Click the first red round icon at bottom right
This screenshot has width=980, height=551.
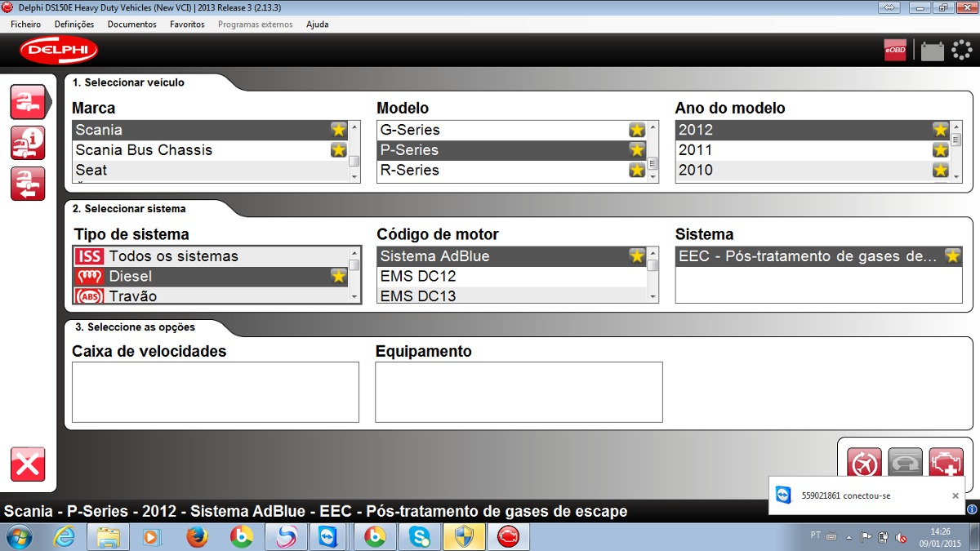(864, 464)
